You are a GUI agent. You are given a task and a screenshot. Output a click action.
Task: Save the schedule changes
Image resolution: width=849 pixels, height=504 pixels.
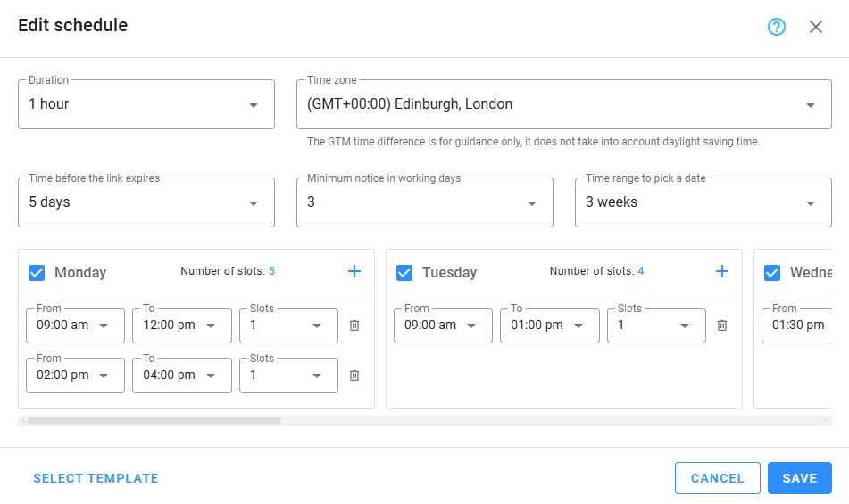[799, 478]
